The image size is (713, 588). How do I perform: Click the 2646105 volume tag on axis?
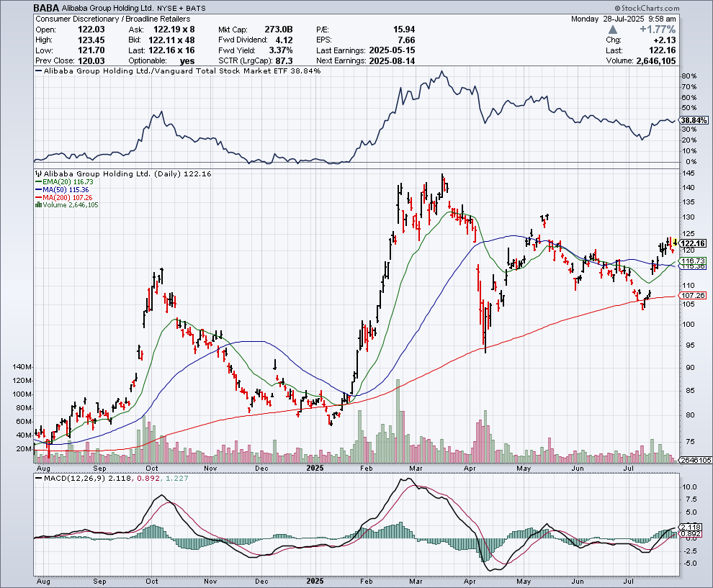click(x=696, y=461)
